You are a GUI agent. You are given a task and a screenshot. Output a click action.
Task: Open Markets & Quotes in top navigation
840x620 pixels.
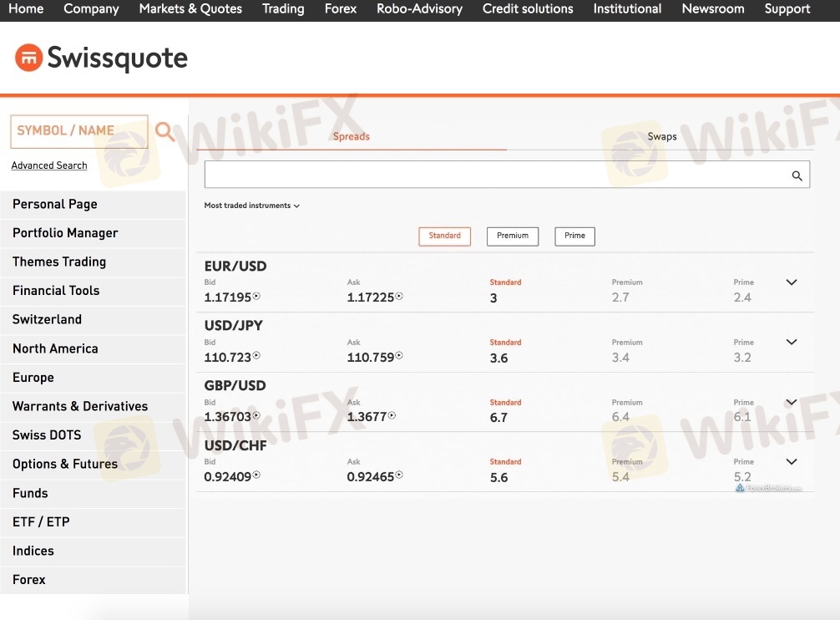[190, 9]
